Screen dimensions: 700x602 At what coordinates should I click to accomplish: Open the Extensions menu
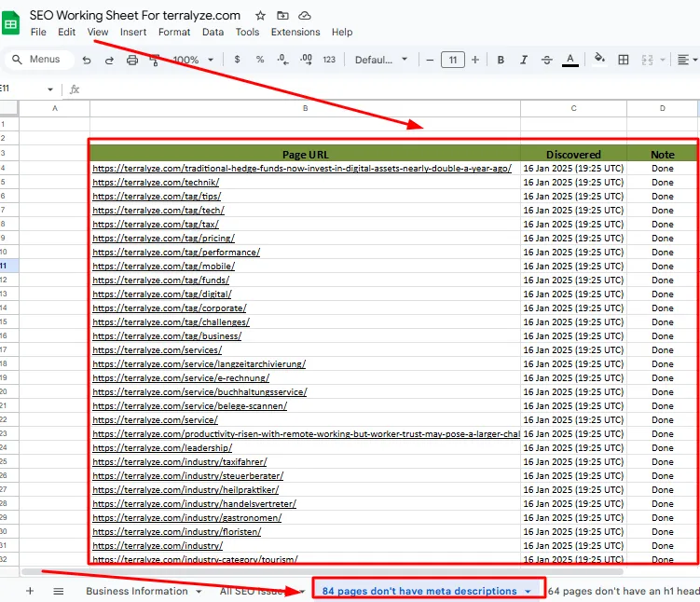(x=295, y=32)
